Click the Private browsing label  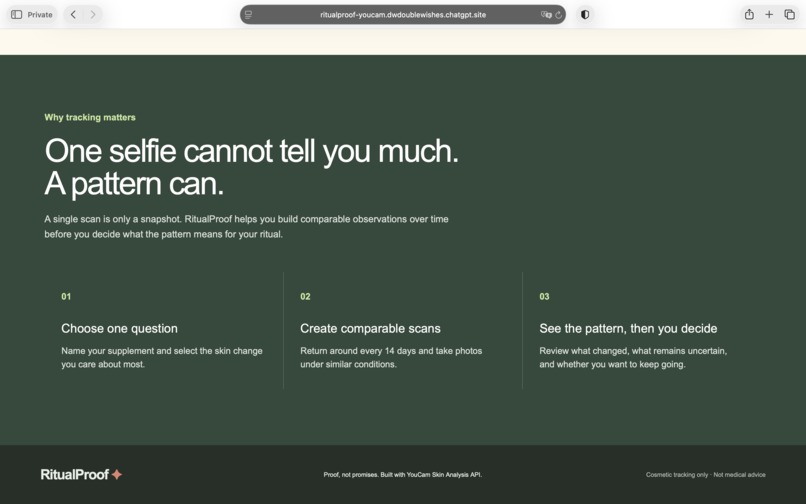click(40, 14)
